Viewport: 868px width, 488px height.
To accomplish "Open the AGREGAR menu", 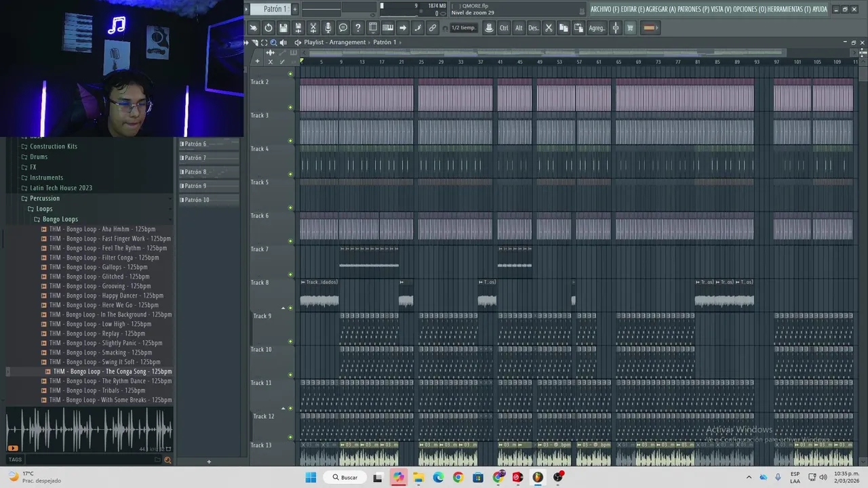I will (662, 9).
